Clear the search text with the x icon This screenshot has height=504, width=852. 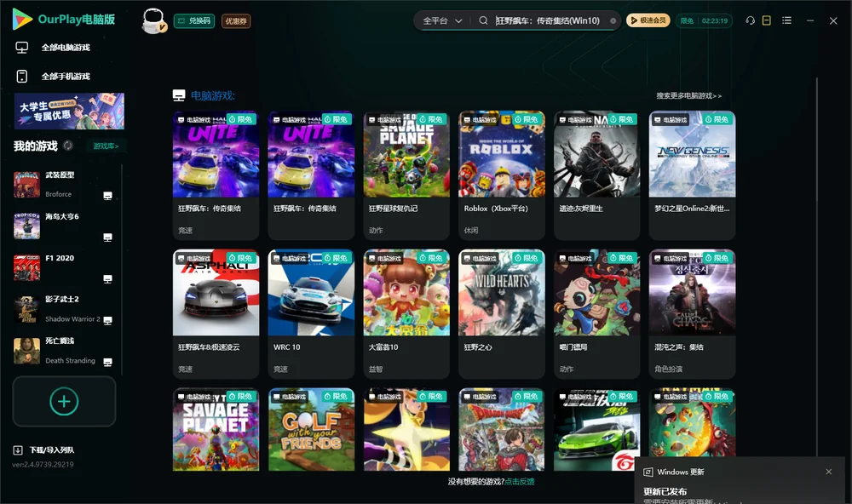click(x=613, y=20)
